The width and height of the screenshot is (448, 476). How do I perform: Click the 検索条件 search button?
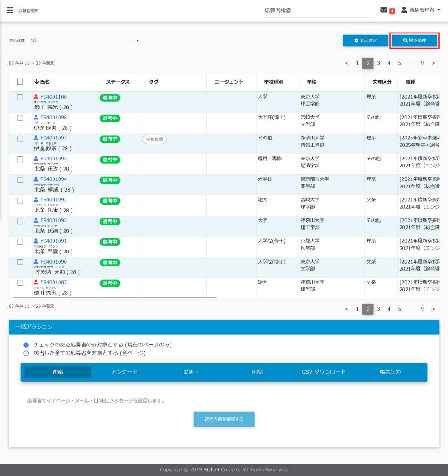pos(414,41)
